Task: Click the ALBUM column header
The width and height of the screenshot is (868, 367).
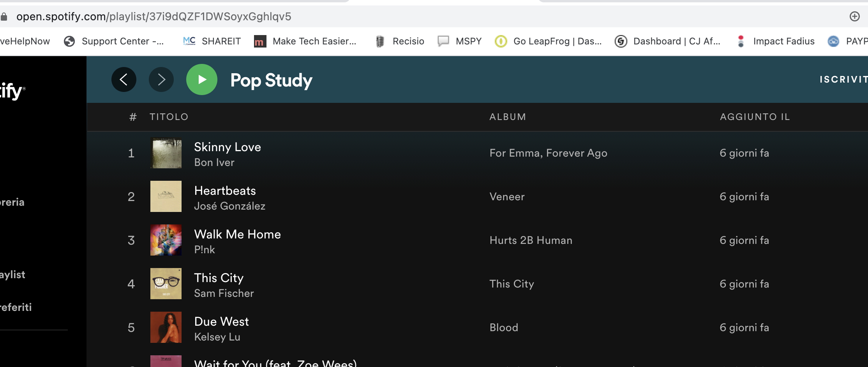Action: click(508, 117)
